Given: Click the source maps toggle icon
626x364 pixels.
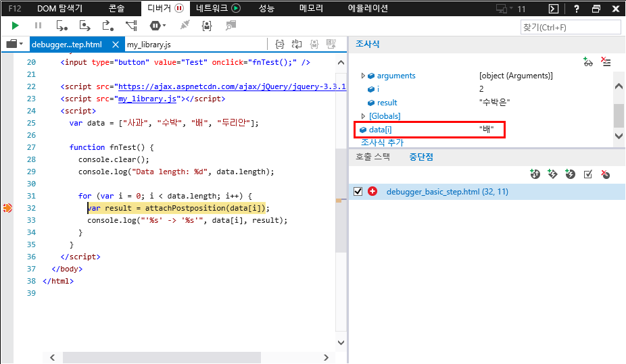Looking at the screenshot, I should tap(331, 45).
